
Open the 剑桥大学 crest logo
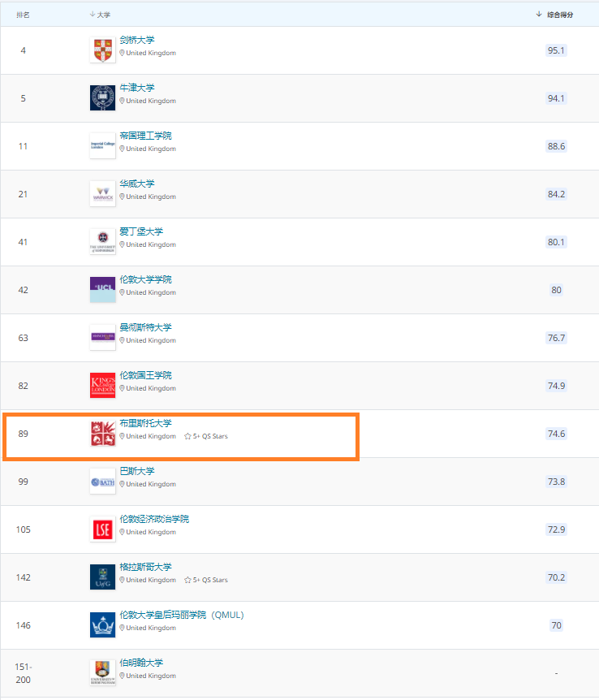(x=102, y=50)
